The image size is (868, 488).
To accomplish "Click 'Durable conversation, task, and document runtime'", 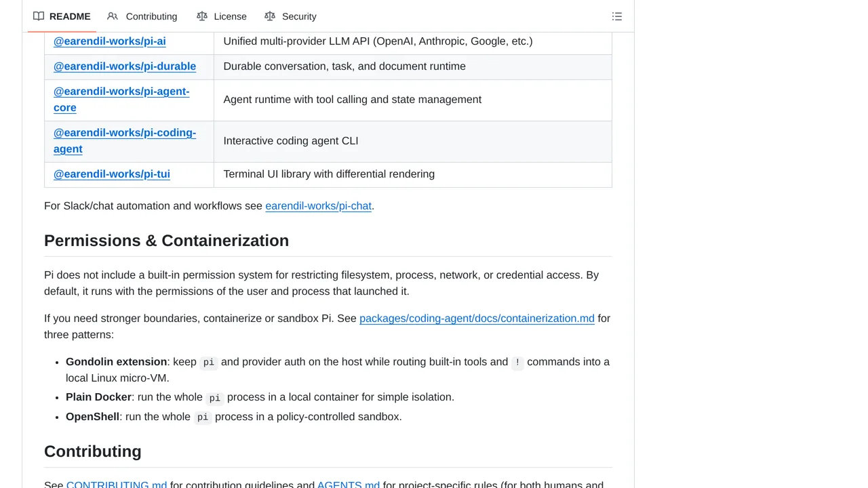I will 344,66.
